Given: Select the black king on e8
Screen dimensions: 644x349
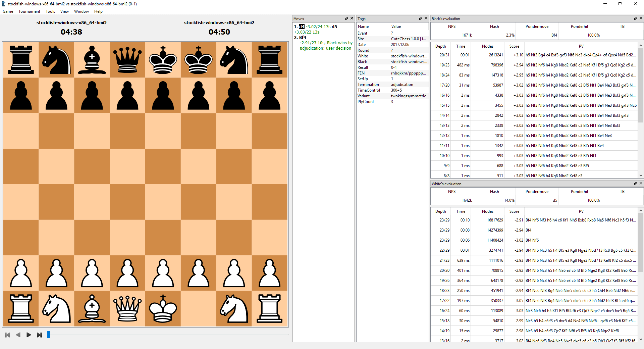Looking at the screenshot, I should point(163,60).
